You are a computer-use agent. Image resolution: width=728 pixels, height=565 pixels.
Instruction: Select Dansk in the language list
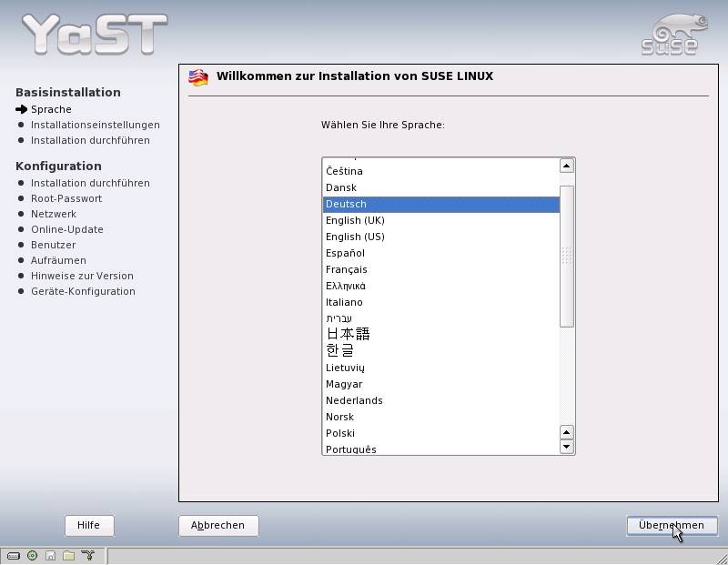[x=441, y=187]
